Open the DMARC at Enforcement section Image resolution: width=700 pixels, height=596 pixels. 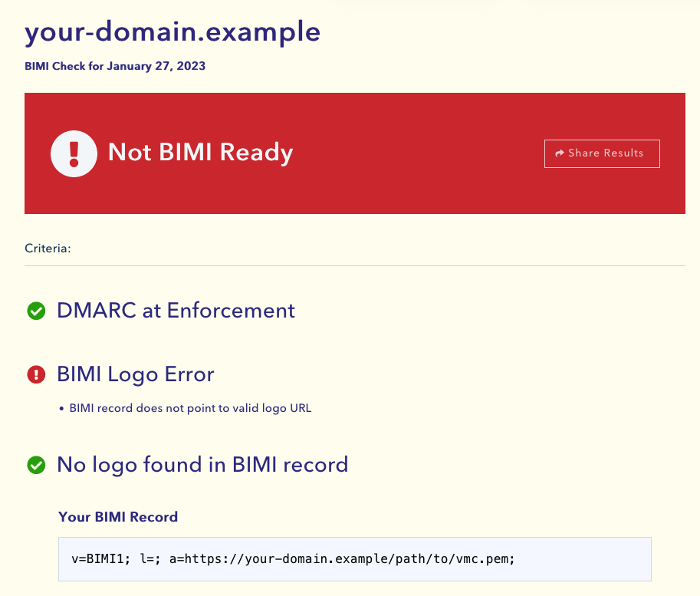point(176,311)
